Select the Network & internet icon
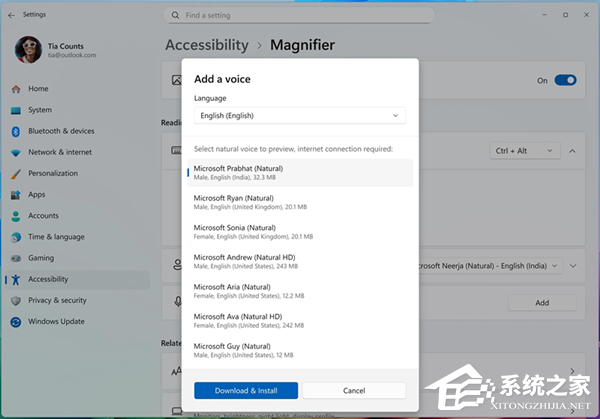 tap(16, 152)
